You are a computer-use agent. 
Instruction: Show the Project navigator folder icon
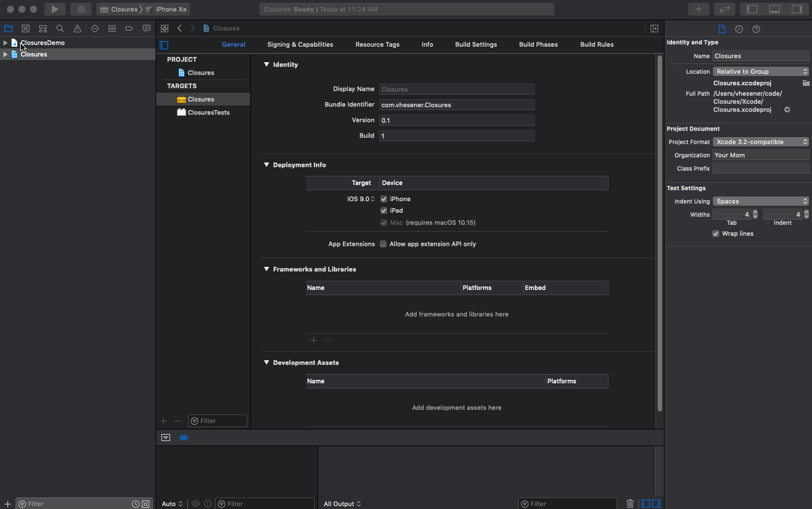point(8,28)
